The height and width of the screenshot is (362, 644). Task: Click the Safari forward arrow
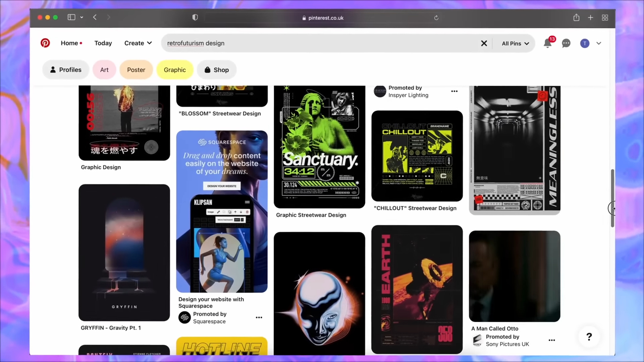coord(108,17)
